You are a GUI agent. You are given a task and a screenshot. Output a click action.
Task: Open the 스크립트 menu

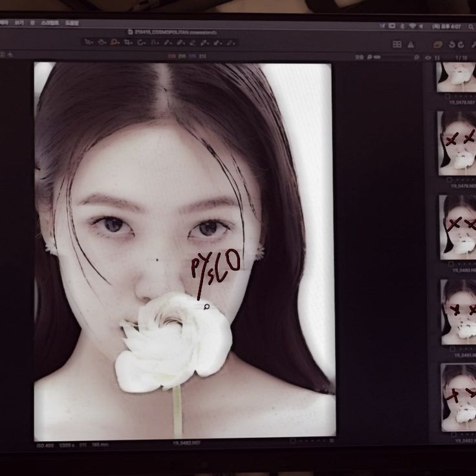(x=50, y=23)
